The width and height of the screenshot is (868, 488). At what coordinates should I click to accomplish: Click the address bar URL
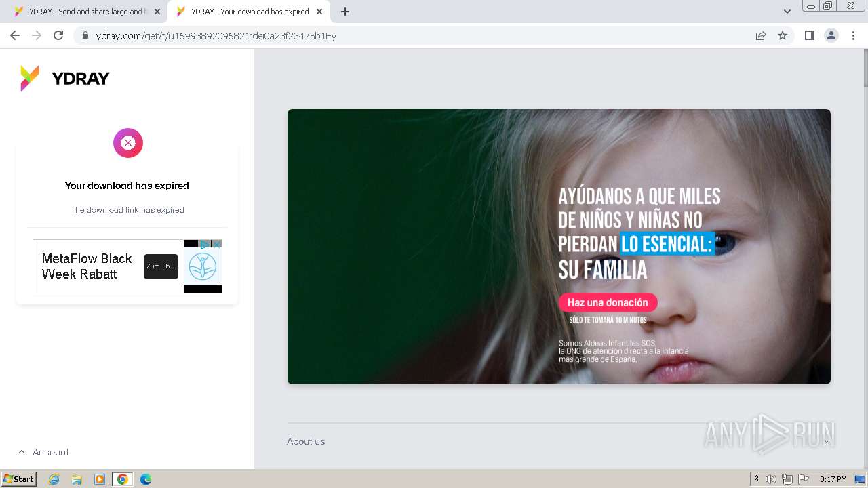(x=216, y=36)
